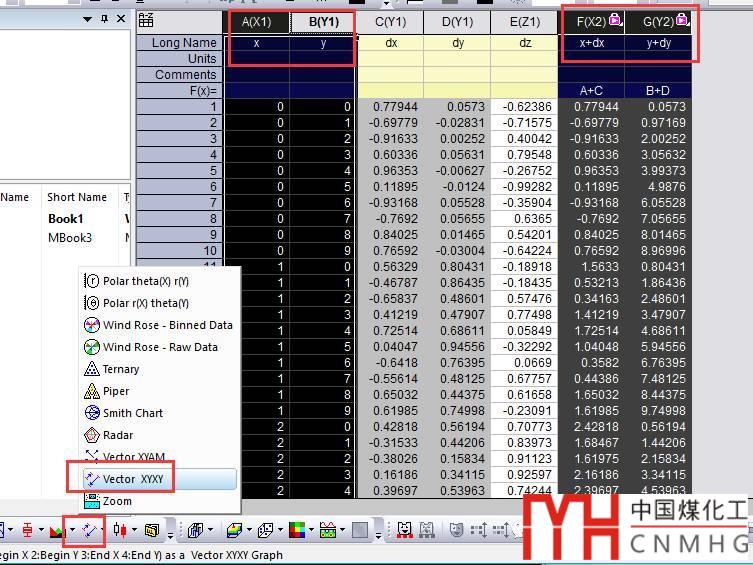This screenshot has height=565, width=753.
Task: Click the box chart toolbar icon
Action: coord(29,530)
